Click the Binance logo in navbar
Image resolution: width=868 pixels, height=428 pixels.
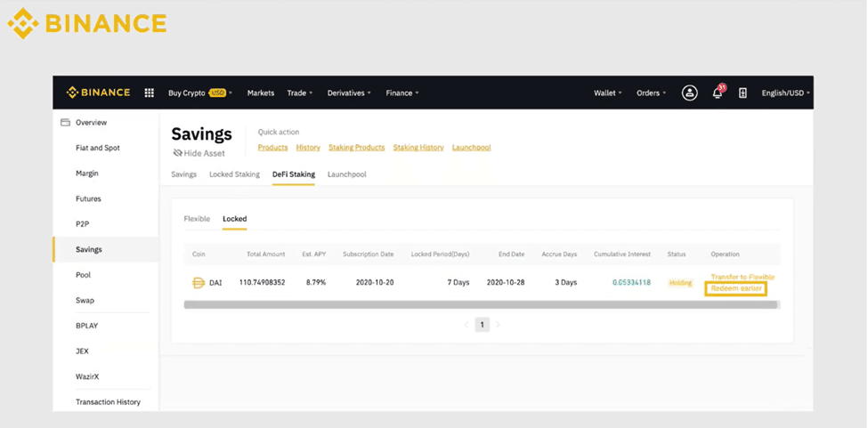click(x=99, y=93)
